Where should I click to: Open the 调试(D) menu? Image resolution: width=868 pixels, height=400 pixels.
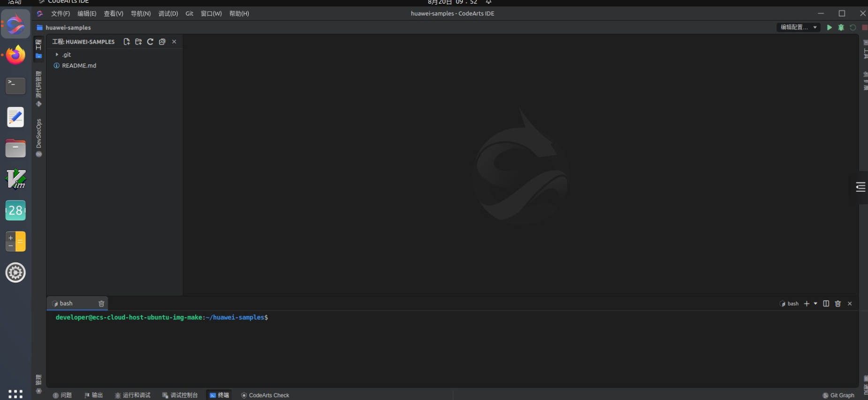(168, 14)
